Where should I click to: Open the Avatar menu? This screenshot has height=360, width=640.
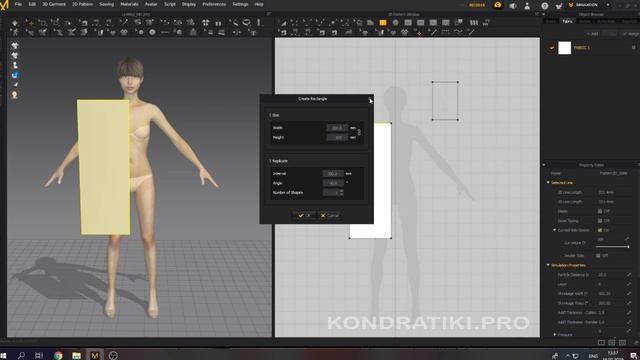[151, 4]
